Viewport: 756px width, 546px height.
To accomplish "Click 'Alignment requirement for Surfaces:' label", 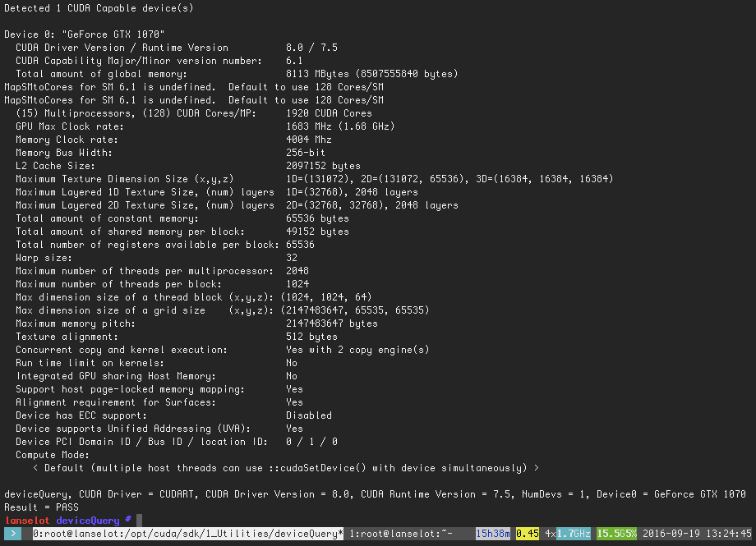I will [116, 402].
